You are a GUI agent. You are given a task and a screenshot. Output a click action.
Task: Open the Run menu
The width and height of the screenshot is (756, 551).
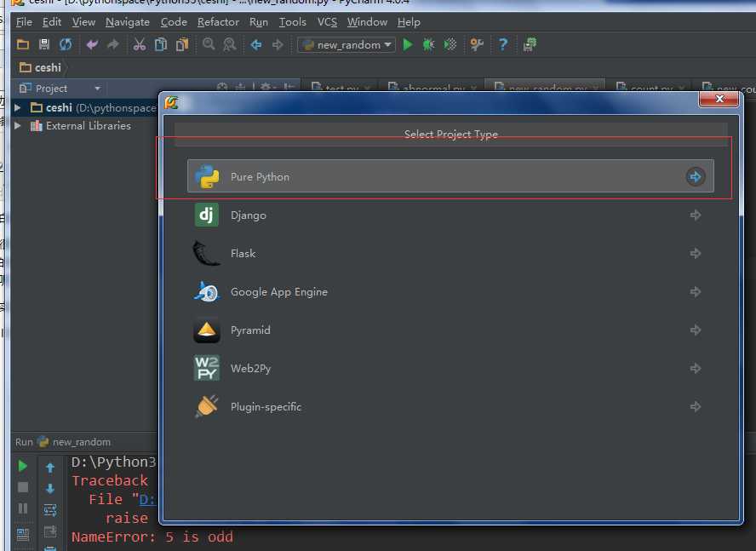[259, 22]
